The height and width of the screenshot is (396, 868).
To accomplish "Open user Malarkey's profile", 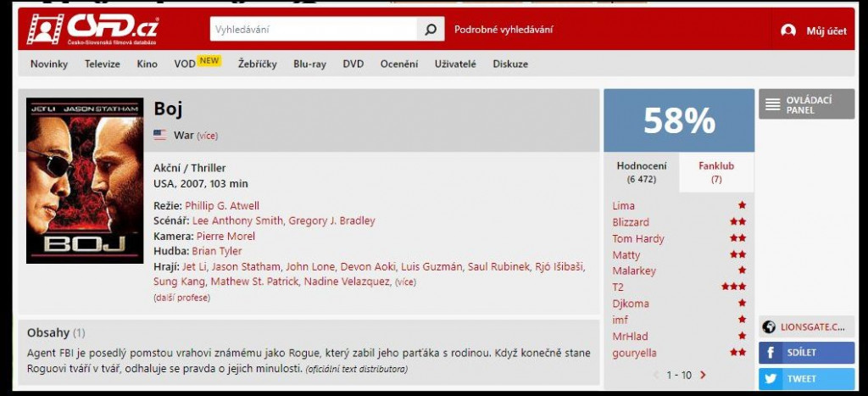I will pyautogui.click(x=634, y=271).
